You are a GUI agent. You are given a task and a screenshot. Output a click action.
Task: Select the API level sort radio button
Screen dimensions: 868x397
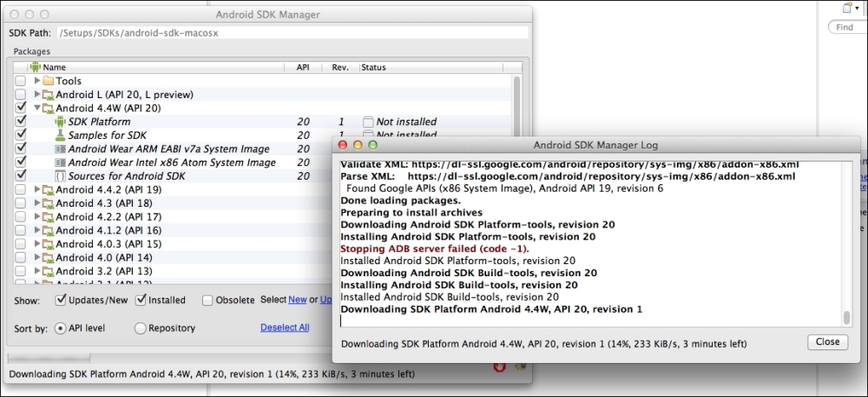coord(60,328)
